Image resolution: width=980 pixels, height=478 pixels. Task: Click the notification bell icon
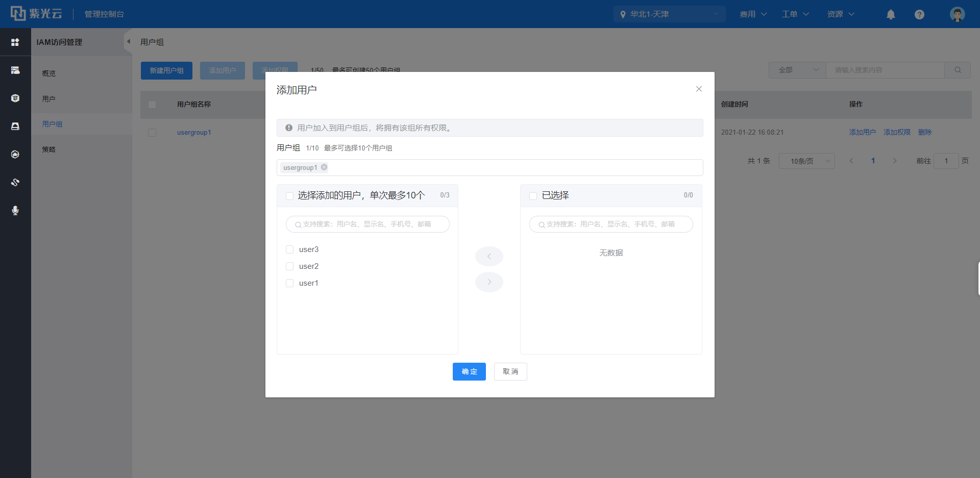point(891,14)
